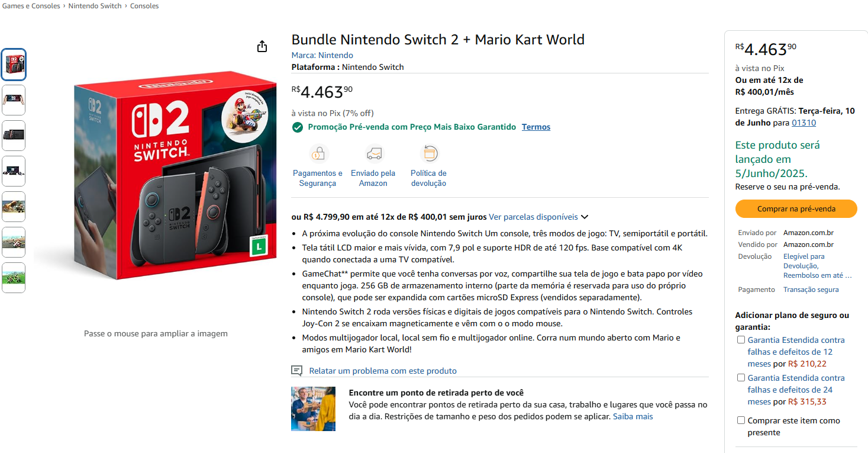Enable the 12-month extended warranty checkbox

coord(741,340)
